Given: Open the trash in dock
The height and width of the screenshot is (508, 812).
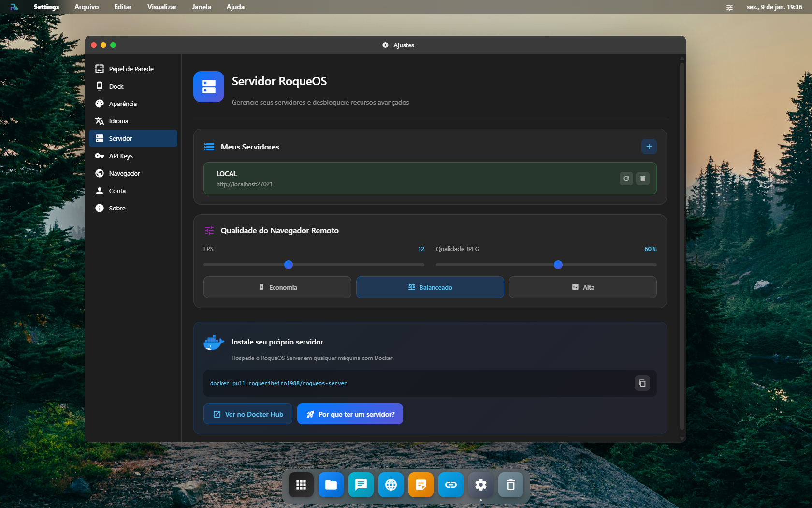Looking at the screenshot, I should pos(511,485).
